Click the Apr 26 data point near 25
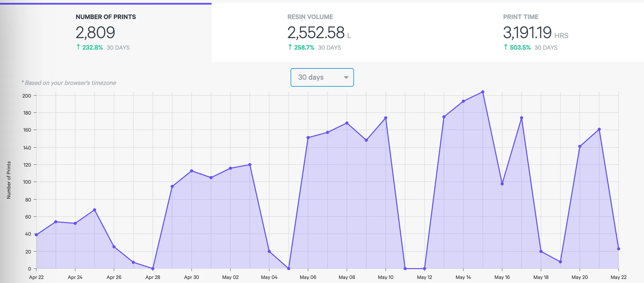 (114, 247)
